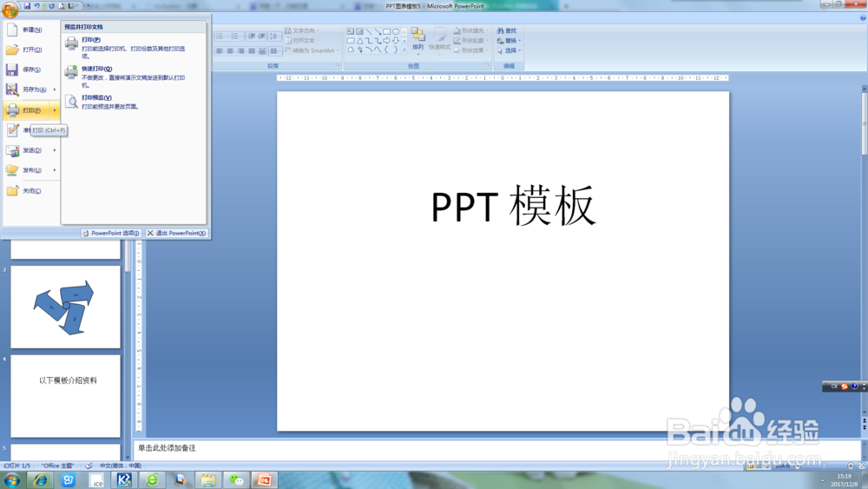Expand the 发送 submenu arrow
Screen dimensions: 868x489
click(x=54, y=150)
